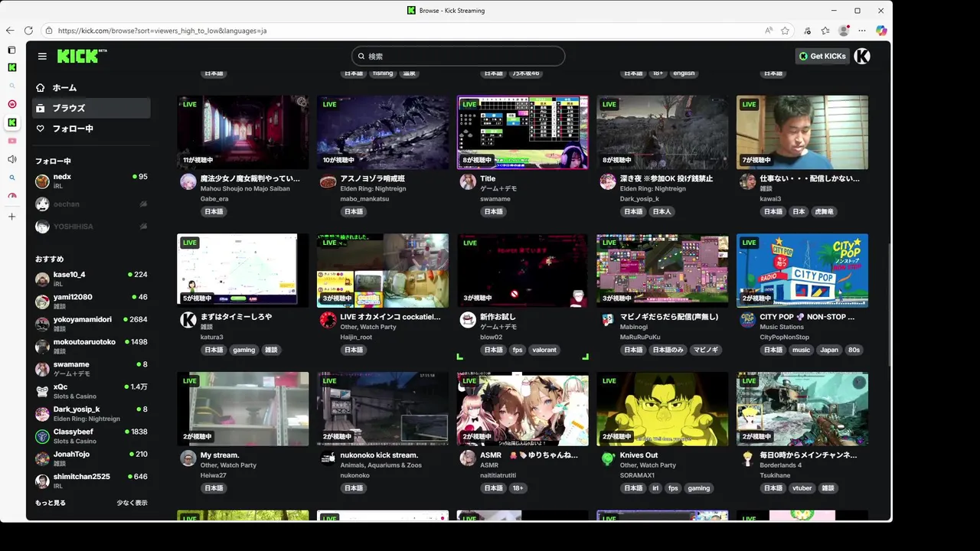The width and height of the screenshot is (980, 551).
Task: Click the 18+ tag under ASMR stream
Action: (x=518, y=488)
